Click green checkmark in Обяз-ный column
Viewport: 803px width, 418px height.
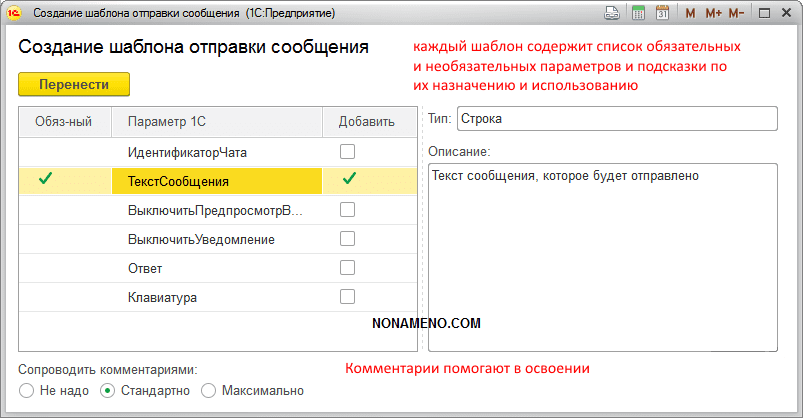[45, 181]
